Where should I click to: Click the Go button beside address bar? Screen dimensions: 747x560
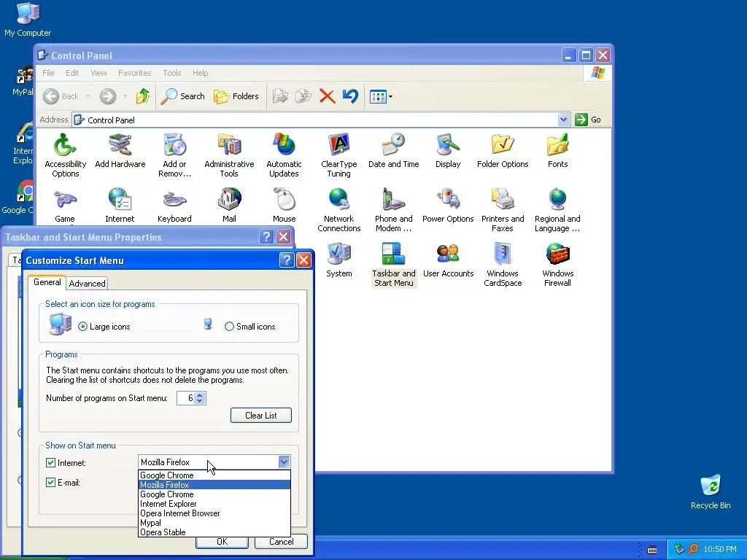[588, 120]
